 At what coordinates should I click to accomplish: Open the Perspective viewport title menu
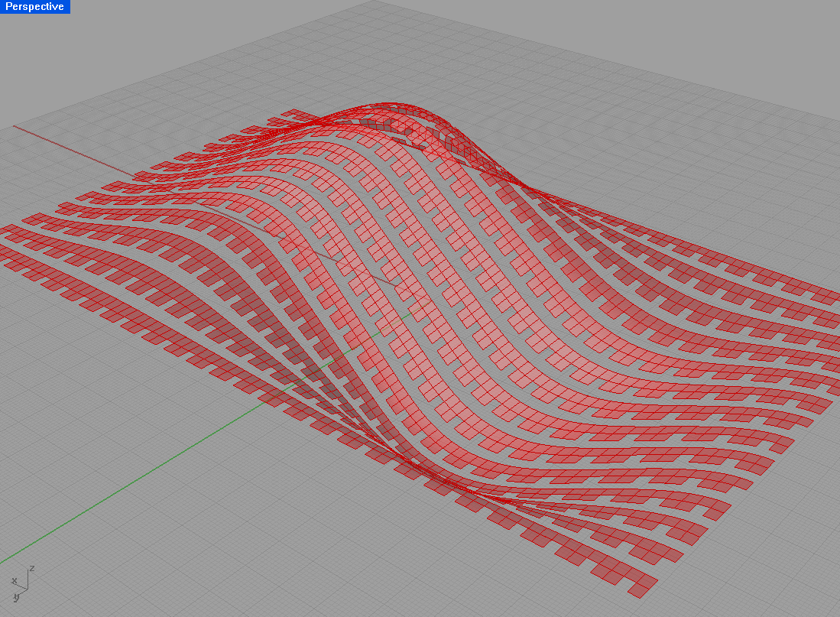(x=35, y=6)
